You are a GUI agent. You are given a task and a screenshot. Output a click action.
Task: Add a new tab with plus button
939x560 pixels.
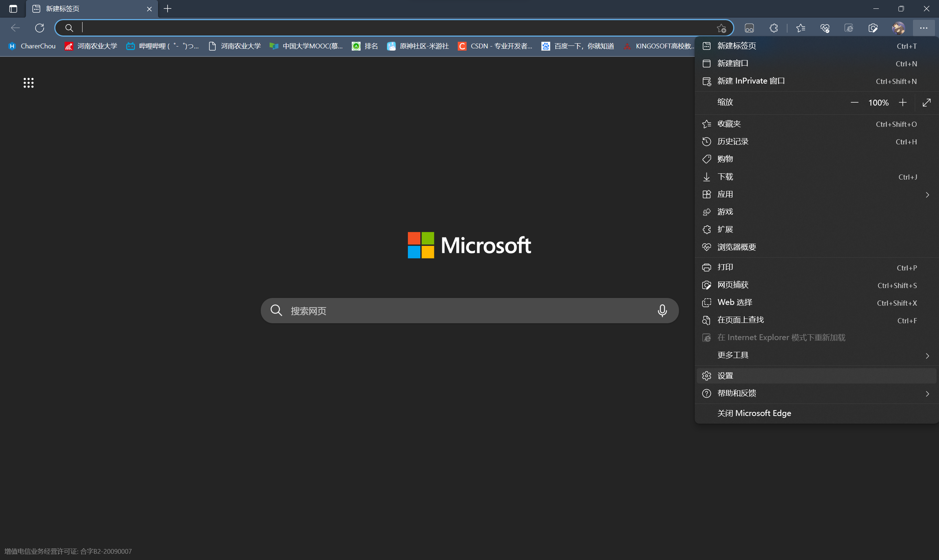click(168, 9)
